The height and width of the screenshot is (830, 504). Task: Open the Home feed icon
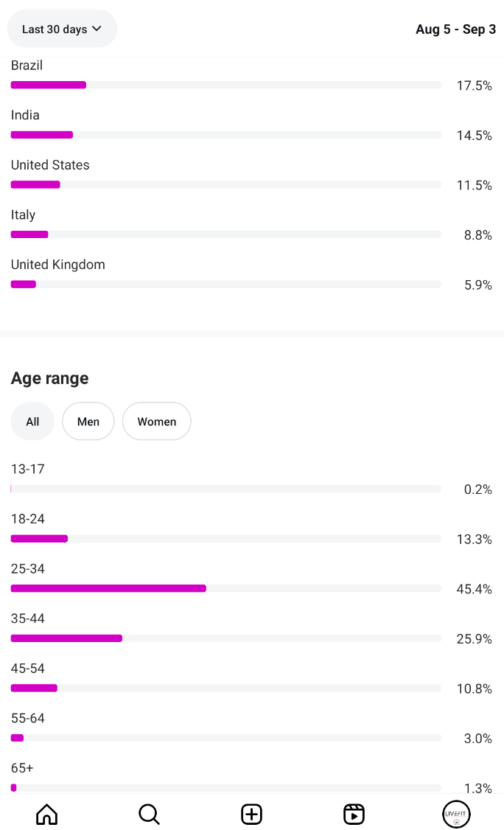(x=46, y=814)
